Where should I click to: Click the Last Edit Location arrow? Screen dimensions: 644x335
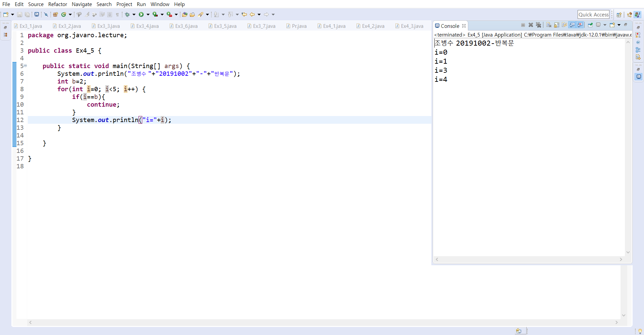(x=244, y=14)
